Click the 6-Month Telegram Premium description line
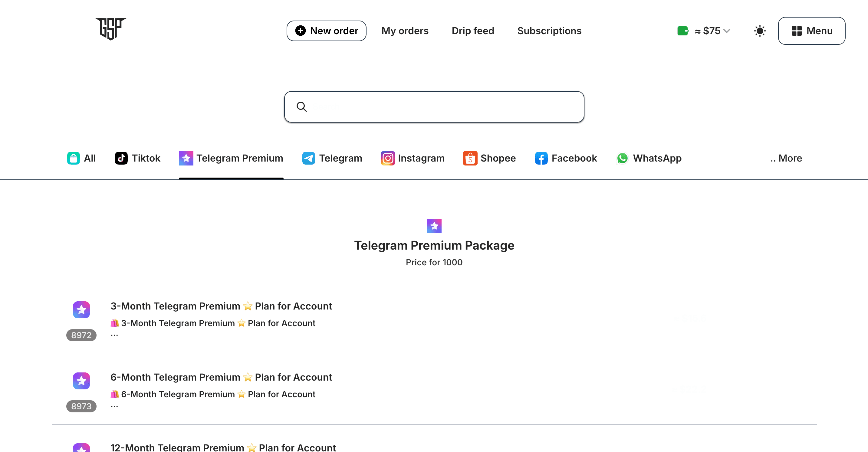The image size is (868, 452). point(213,394)
